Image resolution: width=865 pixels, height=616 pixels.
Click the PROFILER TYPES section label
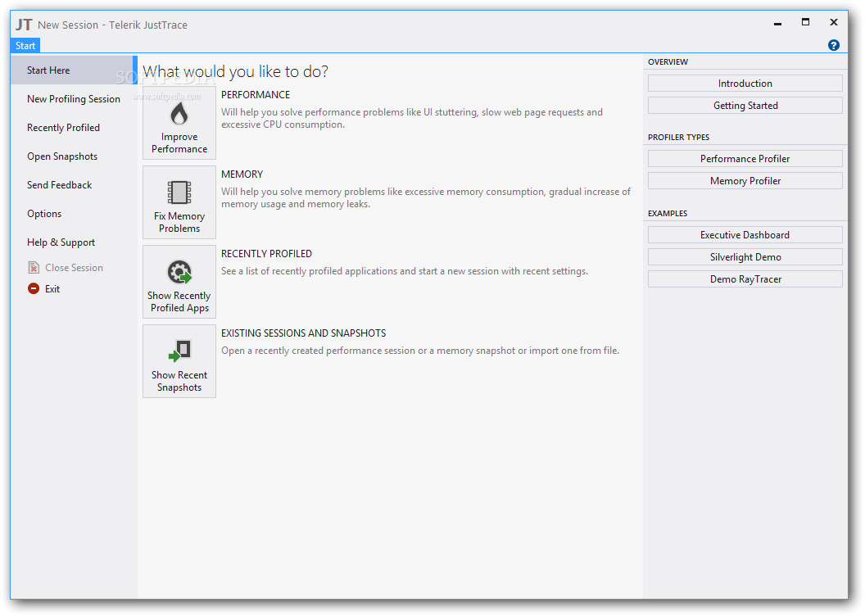pyautogui.click(x=678, y=138)
